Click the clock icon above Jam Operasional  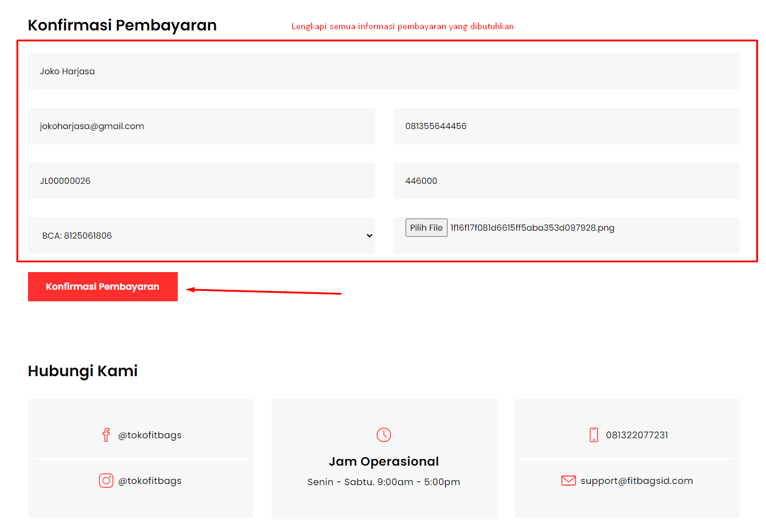tap(384, 435)
